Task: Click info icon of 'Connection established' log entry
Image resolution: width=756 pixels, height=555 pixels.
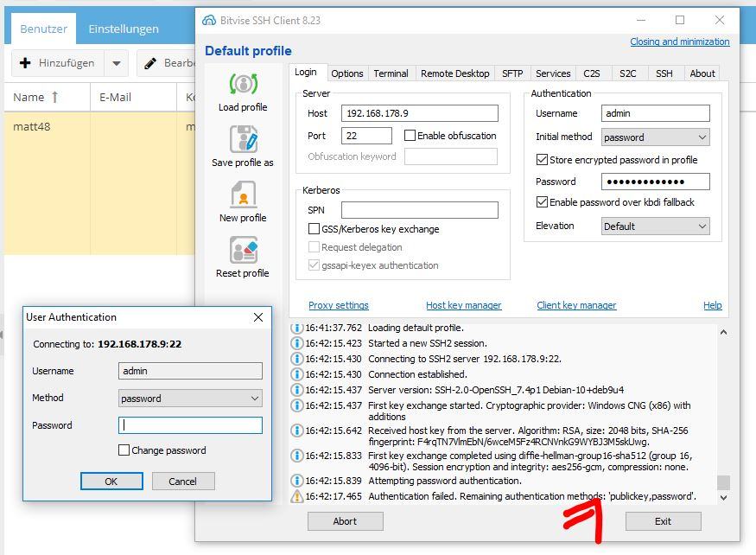Action: pyautogui.click(x=296, y=374)
